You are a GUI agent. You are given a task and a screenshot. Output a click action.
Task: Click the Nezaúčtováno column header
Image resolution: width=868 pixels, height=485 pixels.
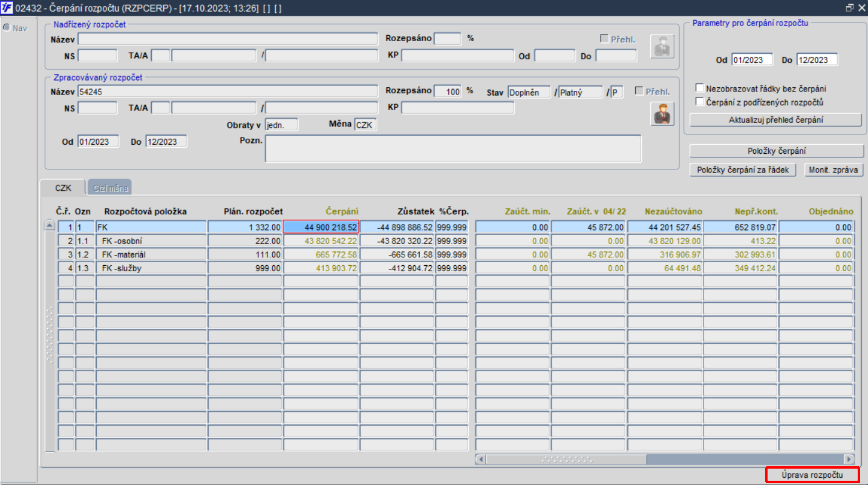click(673, 211)
